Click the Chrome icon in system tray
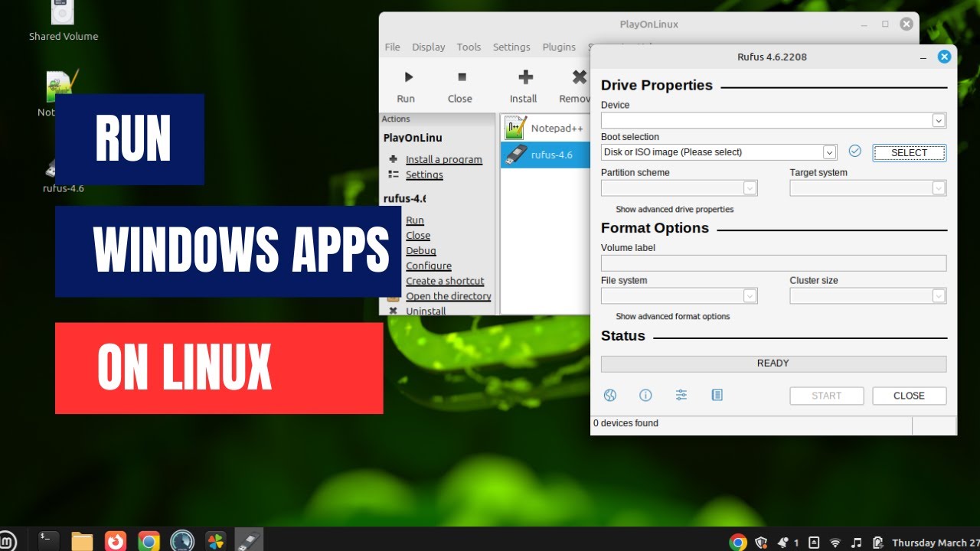The height and width of the screenshot is (551, 980). 738,543
